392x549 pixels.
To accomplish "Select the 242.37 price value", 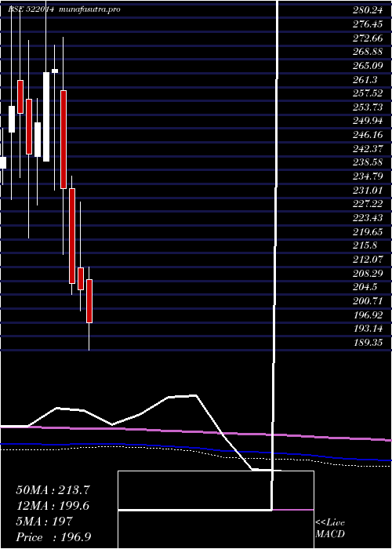I will [x=368, y=149].
